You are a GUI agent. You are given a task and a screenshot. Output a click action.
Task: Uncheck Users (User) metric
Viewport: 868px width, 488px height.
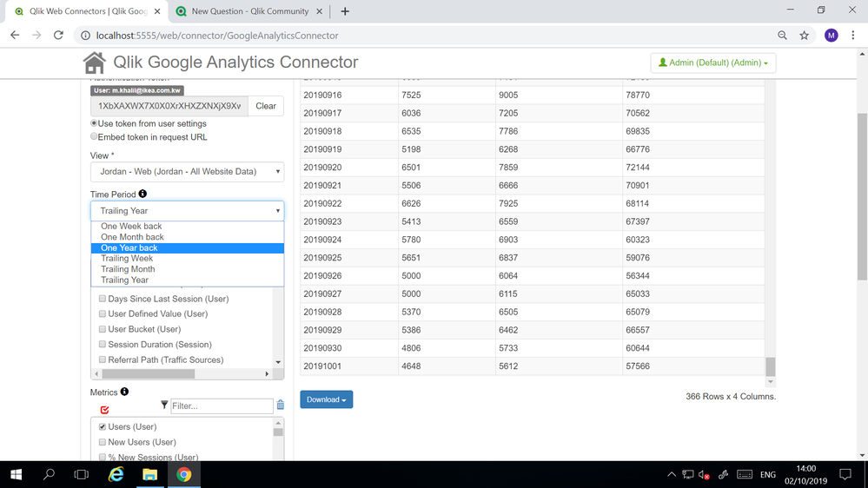(103, 426)
